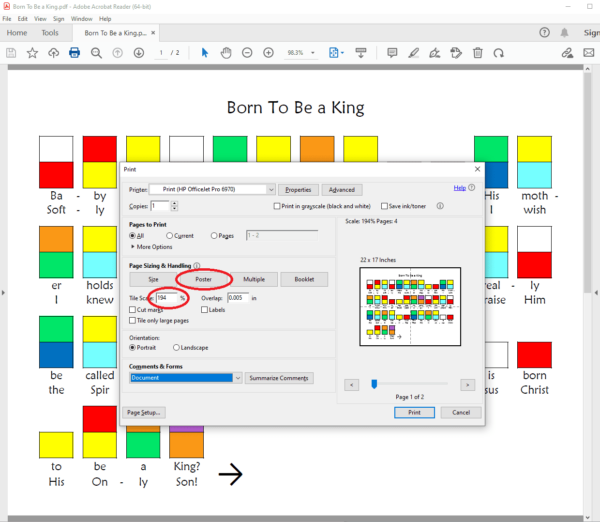Expand More Options under Pages to Print
The height and width of the screenshot is (522, 600).
(152, 247)
